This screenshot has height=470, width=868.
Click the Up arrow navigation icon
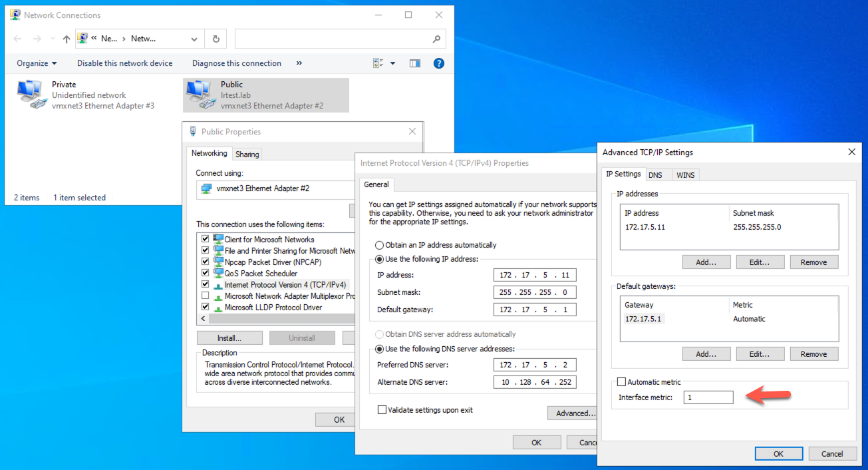coord(67,39)
